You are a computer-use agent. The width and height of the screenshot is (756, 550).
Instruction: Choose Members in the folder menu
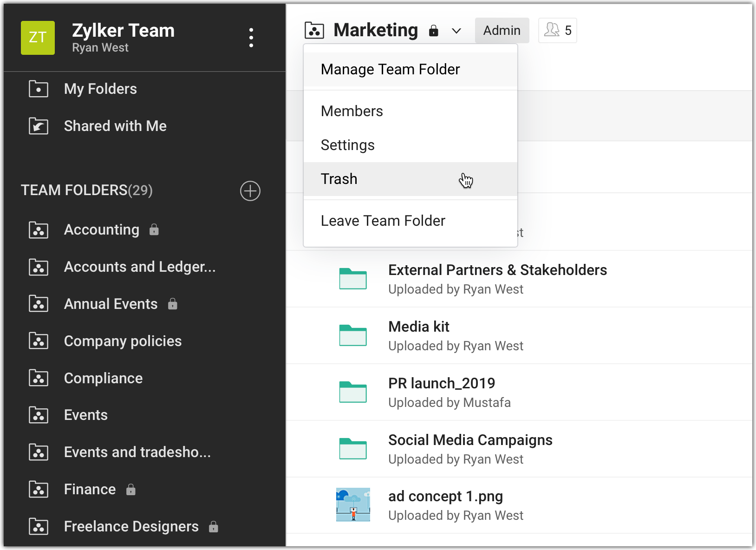point(352,111)
